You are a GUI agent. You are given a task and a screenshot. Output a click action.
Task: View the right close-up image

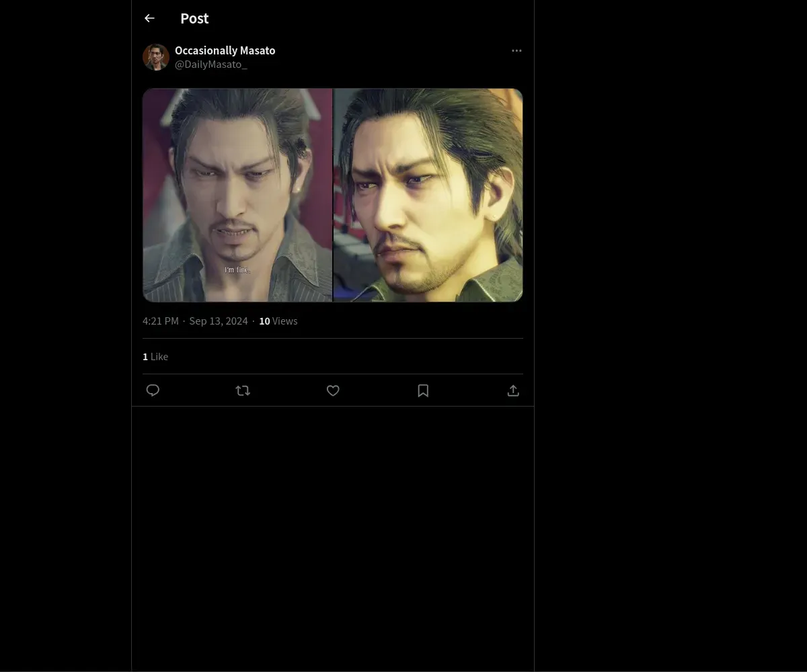pyautogui.click(x=428, y=195)
